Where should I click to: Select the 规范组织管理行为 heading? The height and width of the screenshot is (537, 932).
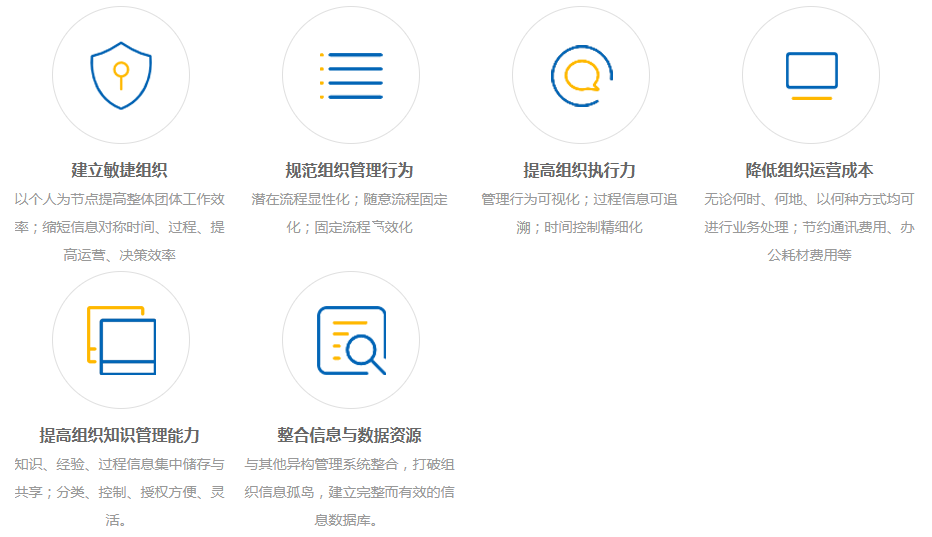350,170
